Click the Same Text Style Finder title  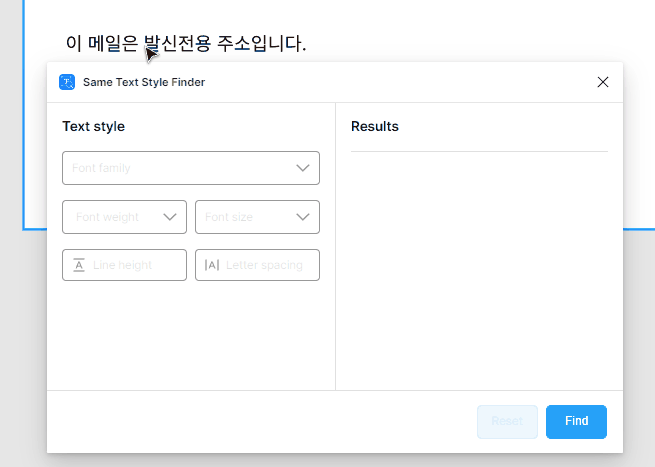[x=144, y=82]
